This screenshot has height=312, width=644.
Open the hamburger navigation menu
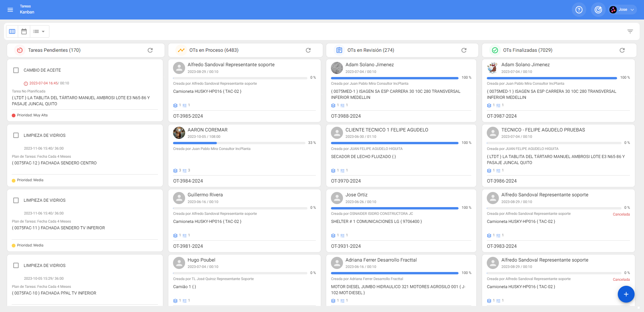10,10
